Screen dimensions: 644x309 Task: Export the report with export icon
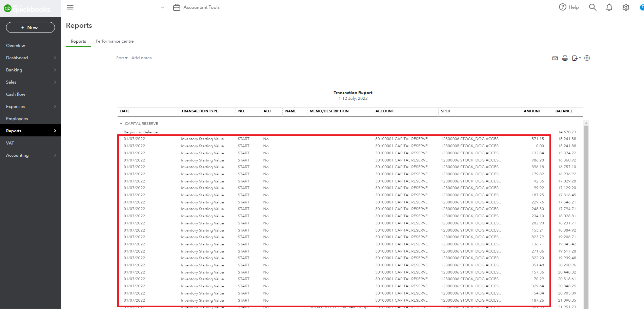tap(575, 58)
